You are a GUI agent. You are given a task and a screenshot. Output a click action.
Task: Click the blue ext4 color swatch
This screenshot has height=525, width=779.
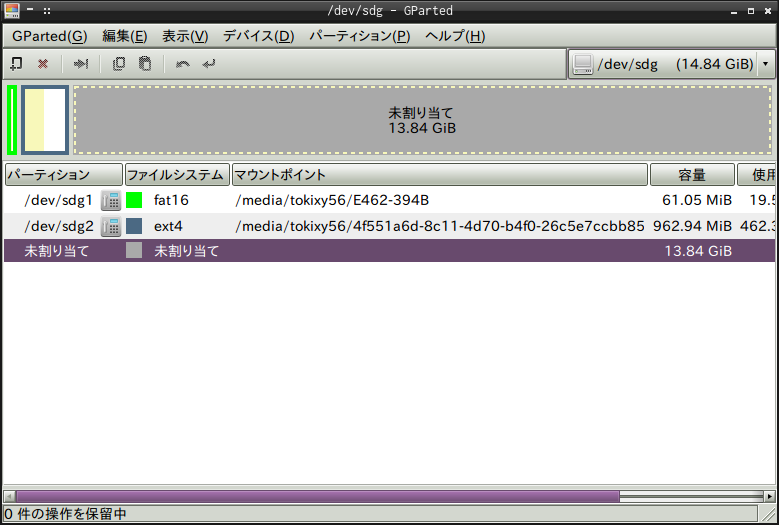click(x=134, y=226)
